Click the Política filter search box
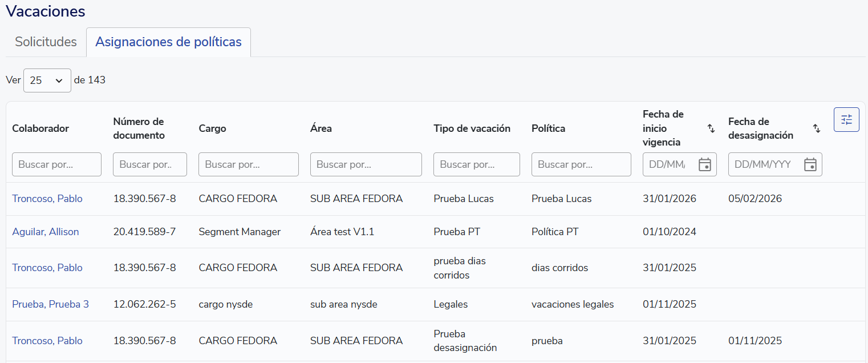868x363 pixels. pos(581,164)
